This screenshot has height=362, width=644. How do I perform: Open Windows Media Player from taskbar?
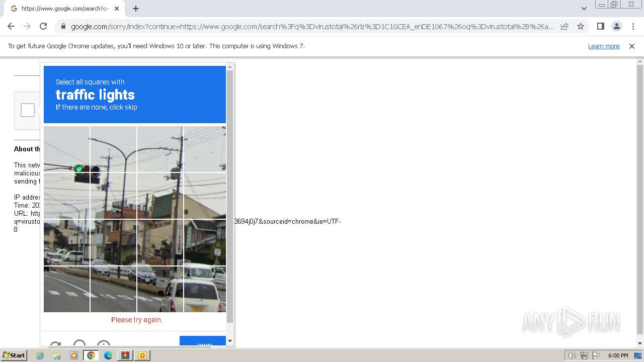tap(74, 355)
